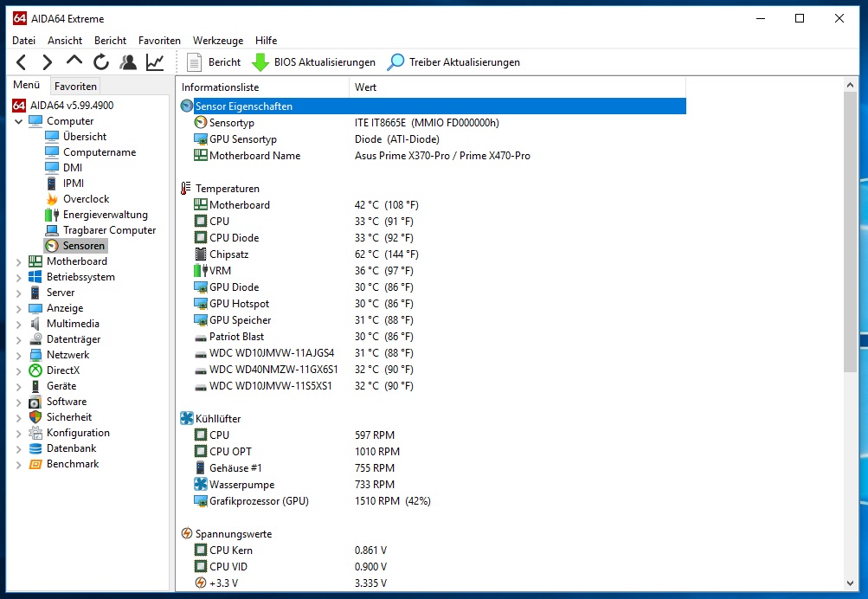The image size is (868, 599).
Task: Click the Multimedia speaker icon
Action: tap(35, 324)
